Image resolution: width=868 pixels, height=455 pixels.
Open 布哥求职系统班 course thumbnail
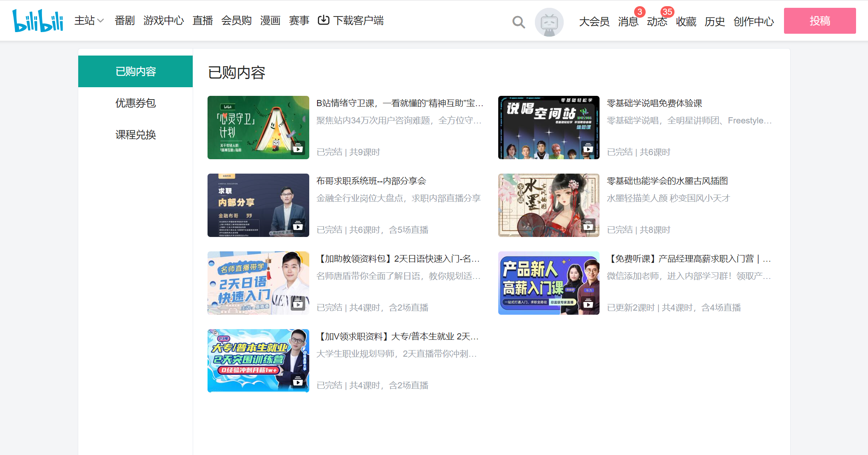point(258,205)
